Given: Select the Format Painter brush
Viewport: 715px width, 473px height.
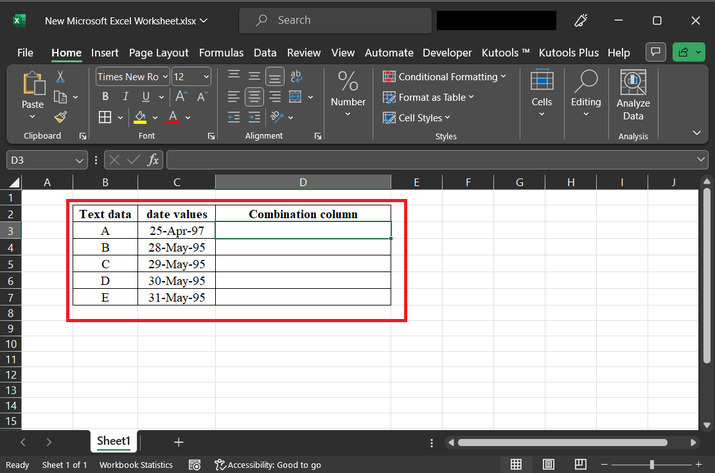Looking at the screenshot, I should tap(61, 117).
